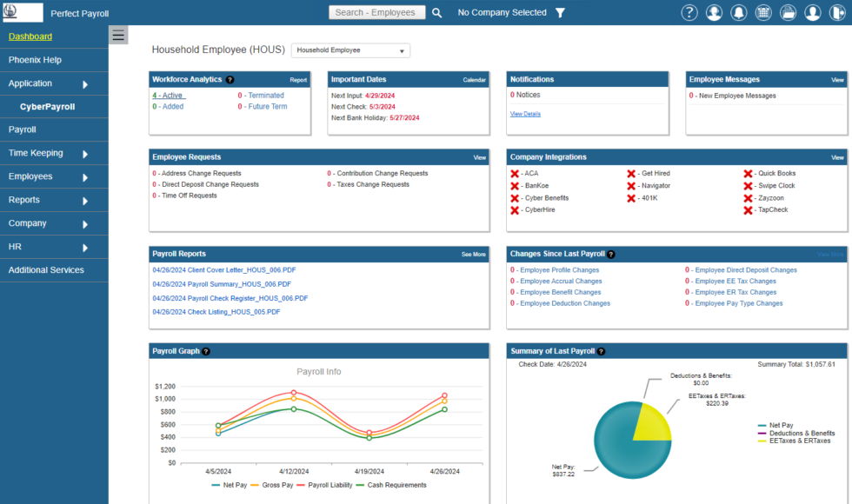Open the company filter funnel icon
Screen dimensions: 852x504
(561, 13)
